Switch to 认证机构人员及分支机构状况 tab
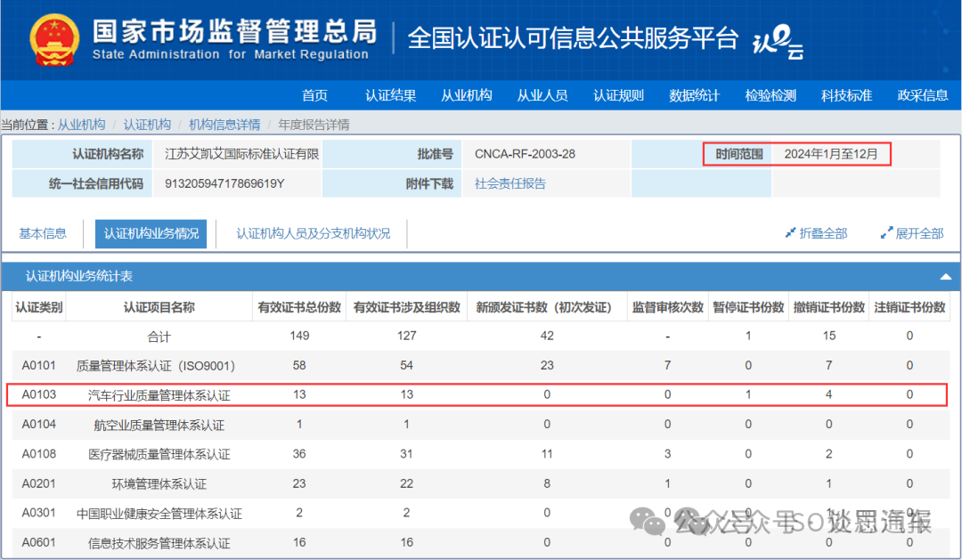962x560 pixels. [x=313, y=233]
